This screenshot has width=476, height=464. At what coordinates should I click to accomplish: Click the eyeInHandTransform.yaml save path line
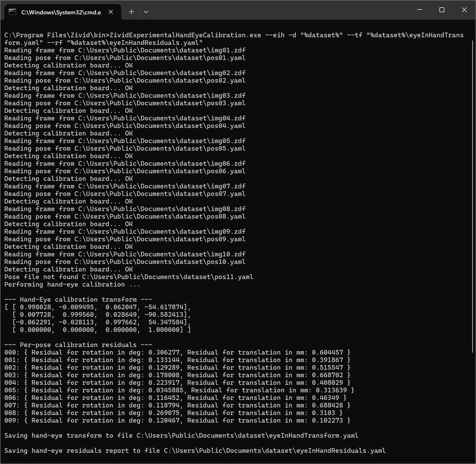pyautogui.click(x=181, y=436)
